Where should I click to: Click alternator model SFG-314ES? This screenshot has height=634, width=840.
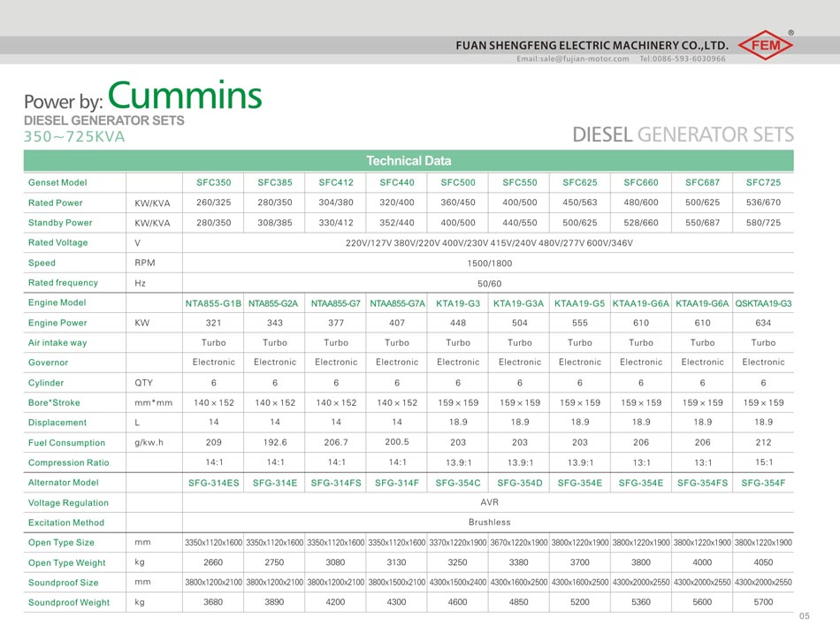pos(213,483)
